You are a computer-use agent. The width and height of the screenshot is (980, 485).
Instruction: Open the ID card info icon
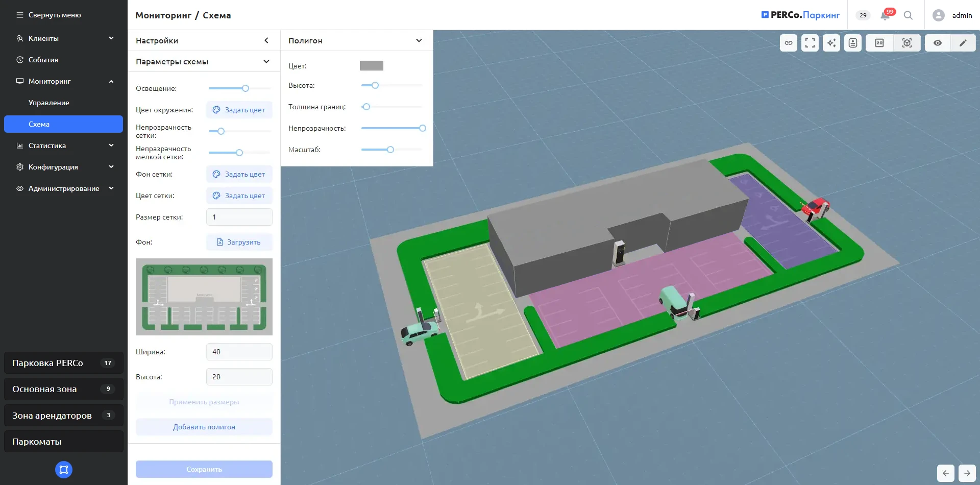pyautogui.click(x=853, y=43)
